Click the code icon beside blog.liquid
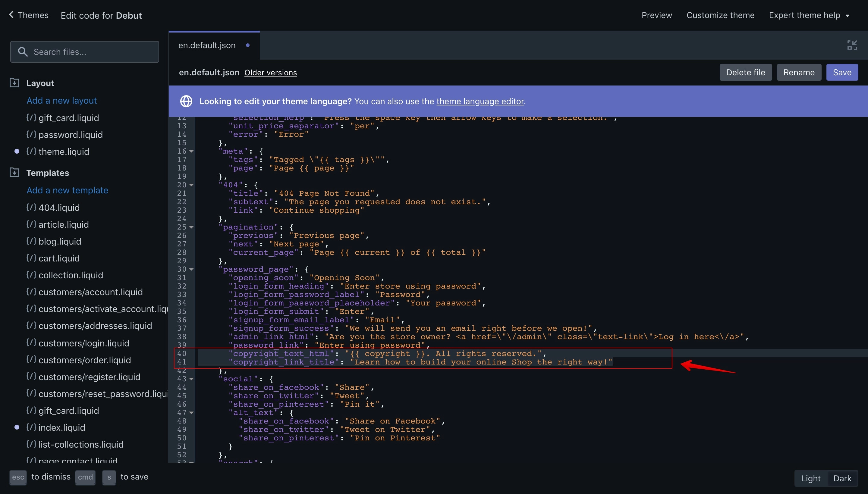The width and height of the screenshot is (868, 494). pyautogui.click(x=31, y=241)
